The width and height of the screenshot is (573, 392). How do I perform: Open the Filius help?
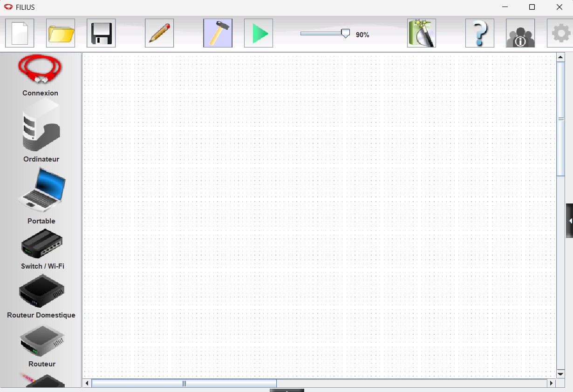[x=479, y=33]
